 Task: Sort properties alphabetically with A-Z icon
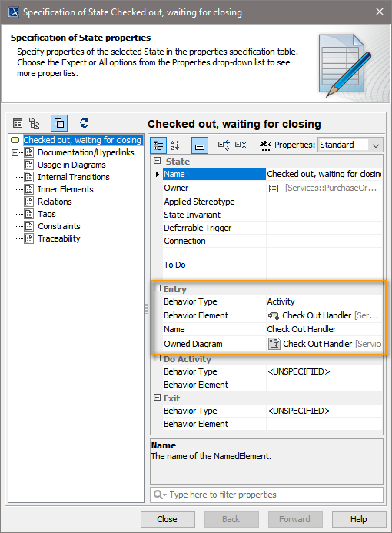point(174,145)
